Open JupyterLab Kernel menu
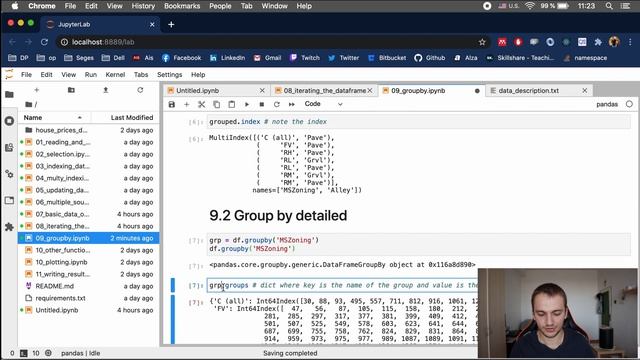 115,75
